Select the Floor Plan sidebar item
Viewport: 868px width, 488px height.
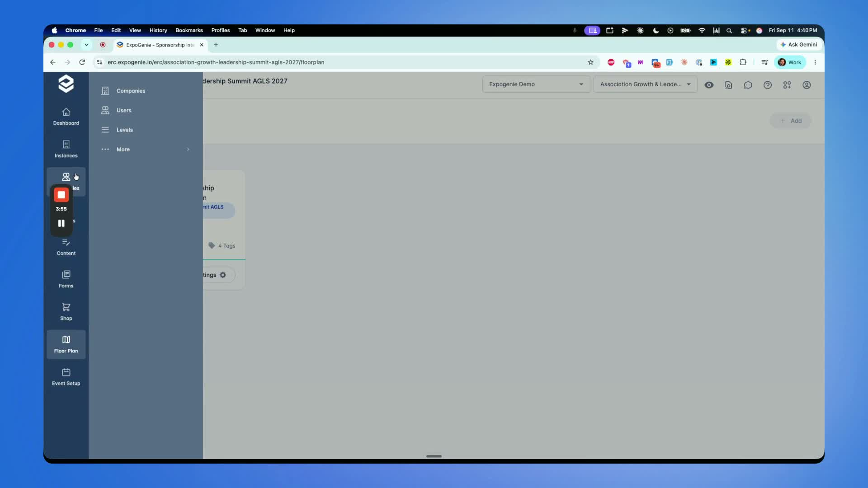click(x=66, y=344)
